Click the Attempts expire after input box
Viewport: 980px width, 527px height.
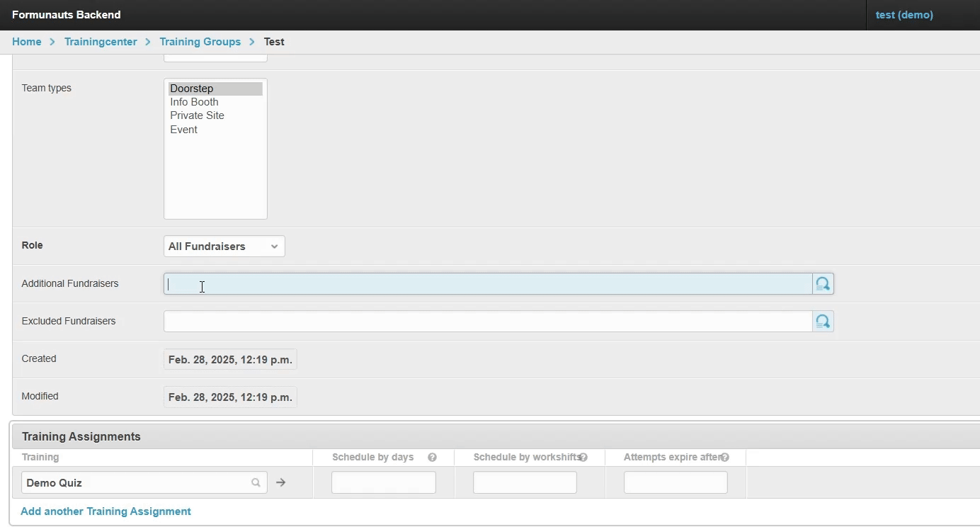click(x=675, y=483)
